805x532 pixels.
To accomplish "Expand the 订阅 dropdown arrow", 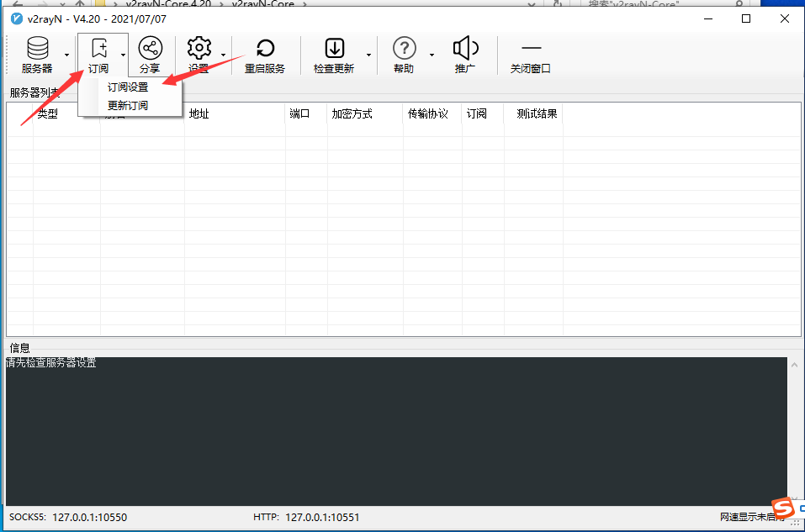I will click(123, 55).
